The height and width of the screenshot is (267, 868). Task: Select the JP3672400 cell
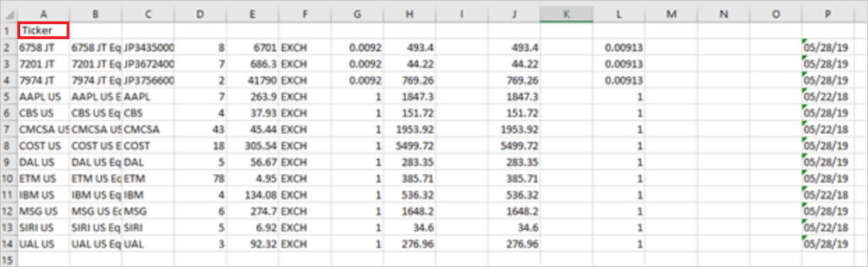coord(148,64)
